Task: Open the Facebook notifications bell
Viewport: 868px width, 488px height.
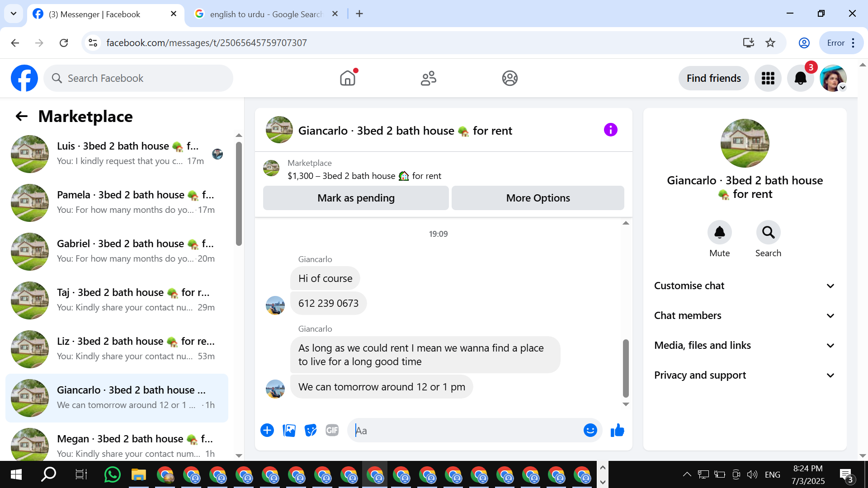Action: 800,78
